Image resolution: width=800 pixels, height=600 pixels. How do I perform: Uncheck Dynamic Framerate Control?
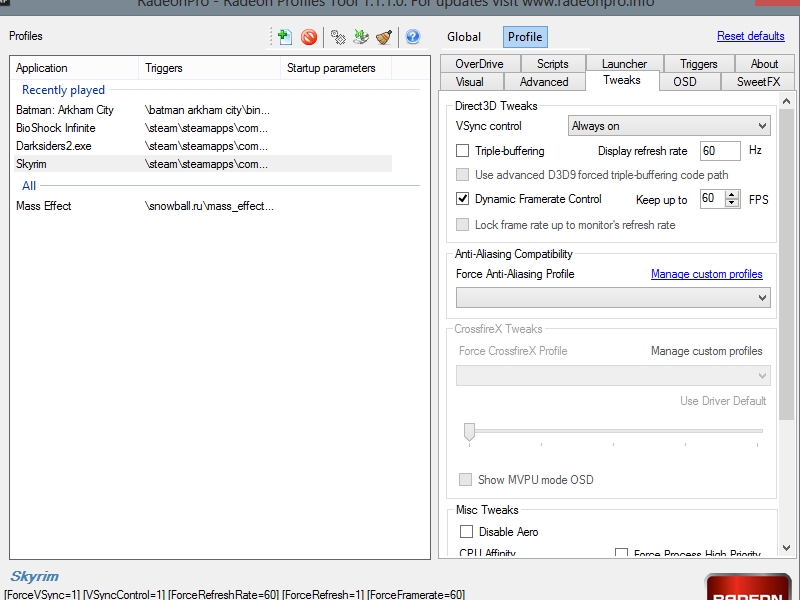[462, 198]
